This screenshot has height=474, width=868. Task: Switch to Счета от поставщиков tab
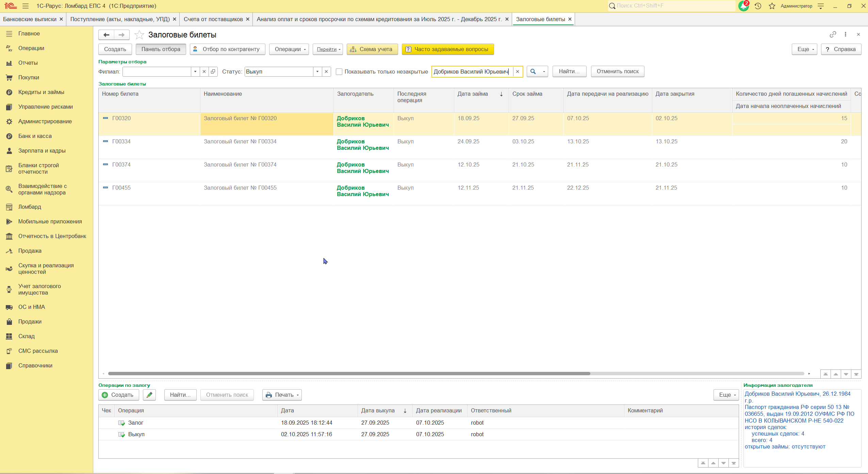pos(213,19)
